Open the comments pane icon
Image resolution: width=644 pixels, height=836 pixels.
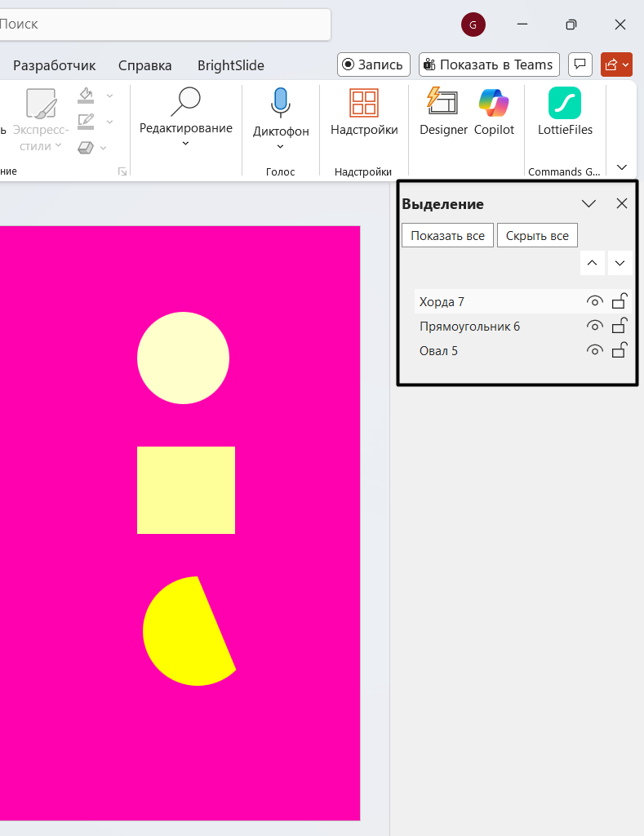(580, 64)
